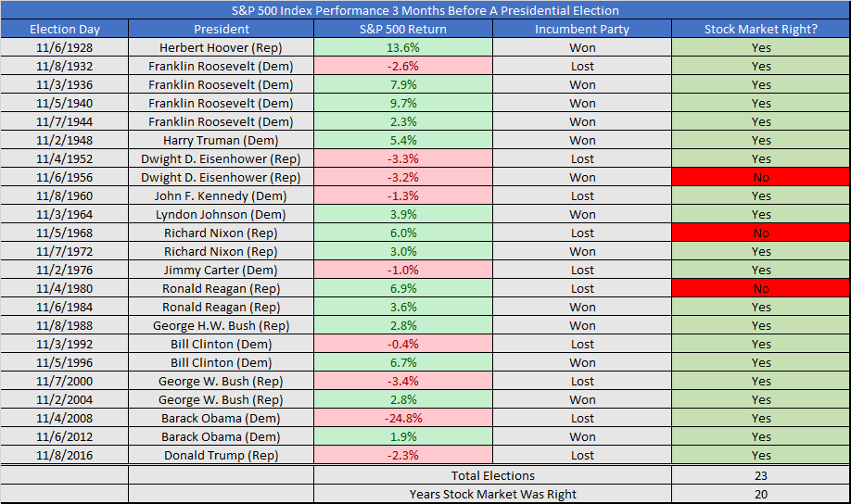Click the 3.6% return cell

pyautogui.click(x=402, y=307)
